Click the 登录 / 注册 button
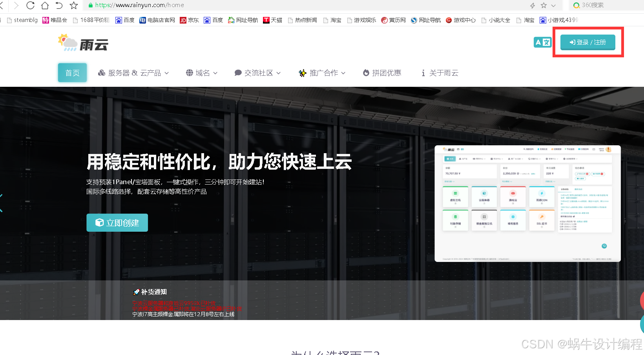Screen dimensions: 644x355 (x=587, y=42)
